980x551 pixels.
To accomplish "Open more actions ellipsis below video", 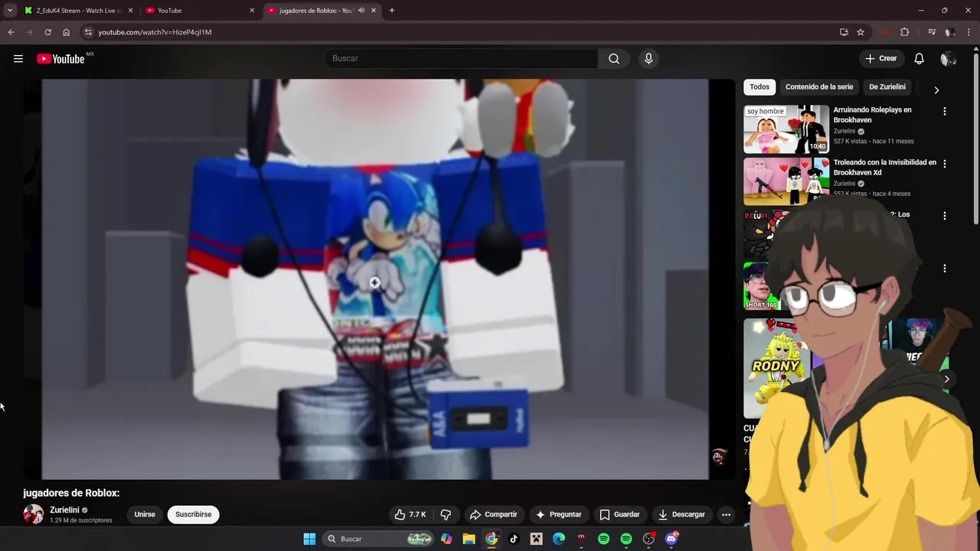I will coord(726,514).
